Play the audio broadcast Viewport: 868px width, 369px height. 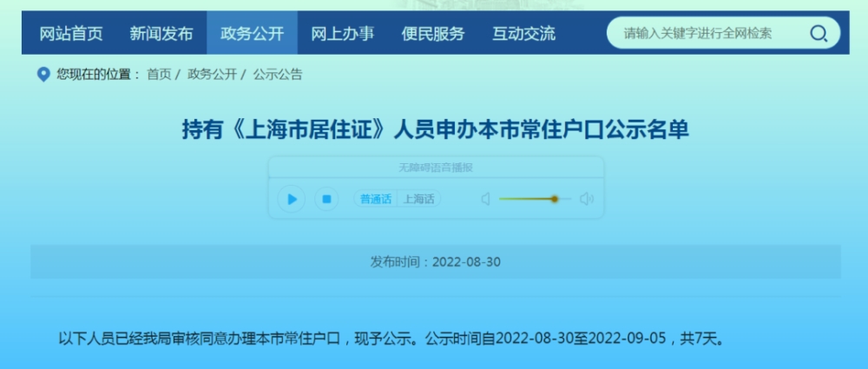[292, 199]
